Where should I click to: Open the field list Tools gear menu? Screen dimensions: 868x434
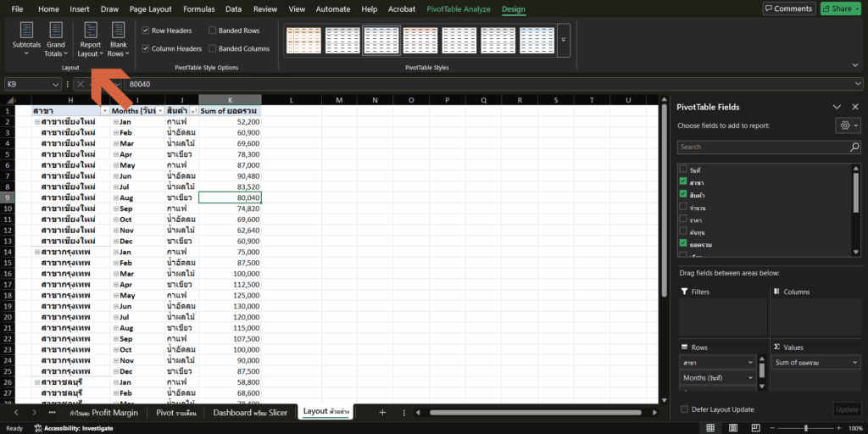click(848, 125)
